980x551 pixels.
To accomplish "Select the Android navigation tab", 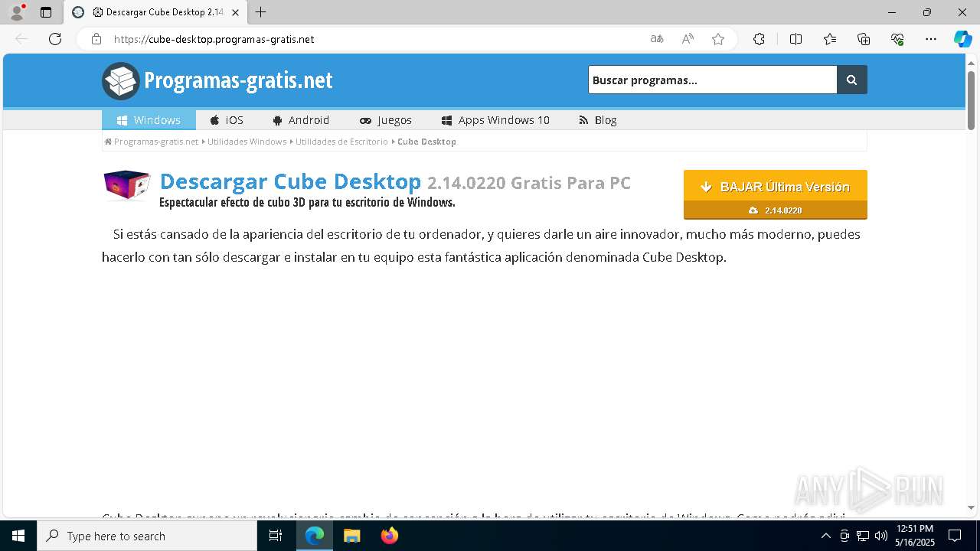I will pyautogui.click(x=301, y=120).
